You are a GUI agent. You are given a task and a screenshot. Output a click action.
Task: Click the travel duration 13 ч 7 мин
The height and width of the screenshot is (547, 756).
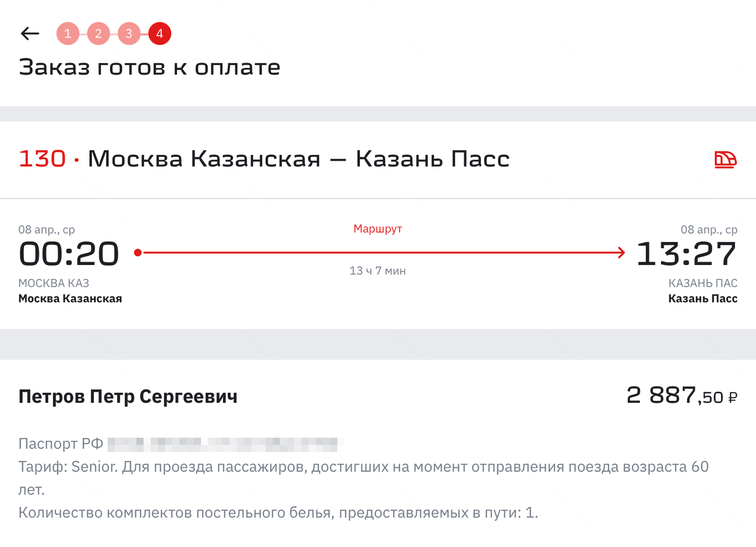click(378, 271)
